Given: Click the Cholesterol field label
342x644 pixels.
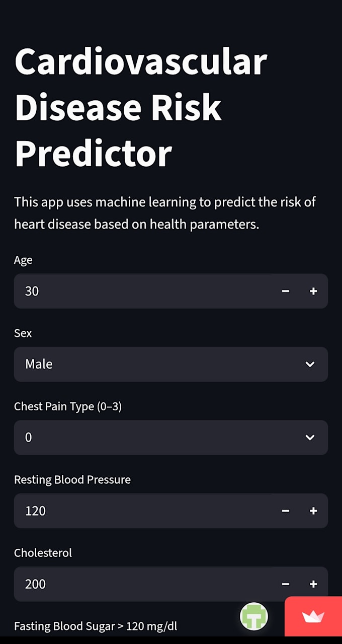Looking at the screenshot, I should (43, 553).
